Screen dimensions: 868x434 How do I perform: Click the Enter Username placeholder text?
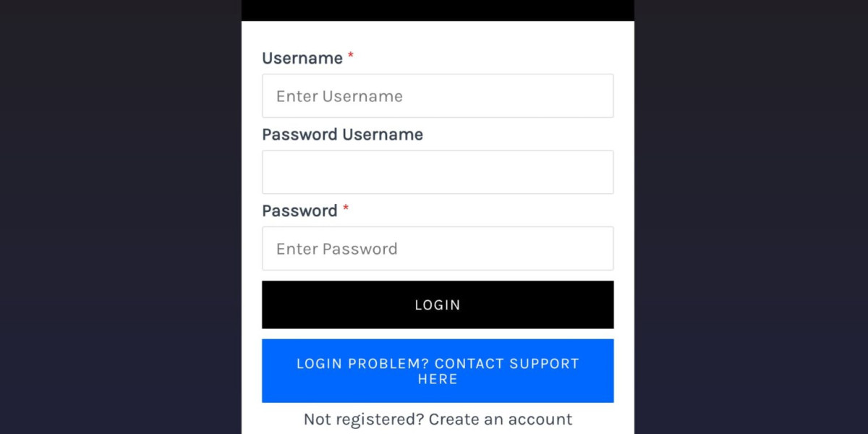[339, 95]
